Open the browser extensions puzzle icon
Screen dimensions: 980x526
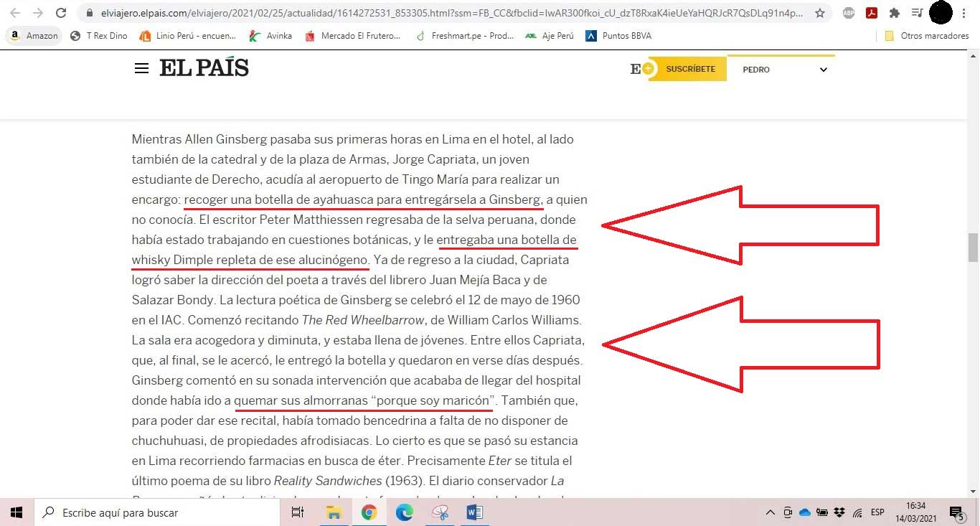pos(894,13)
